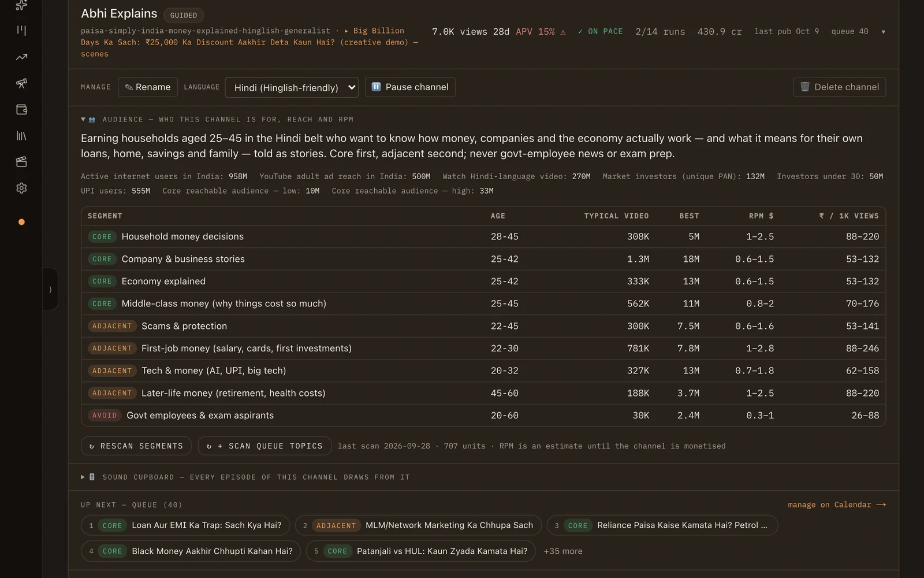
Task: Open the Hindi (Hinglish-friendly) language dropdown
Action: pyautogui.click(x=292, y=87)
